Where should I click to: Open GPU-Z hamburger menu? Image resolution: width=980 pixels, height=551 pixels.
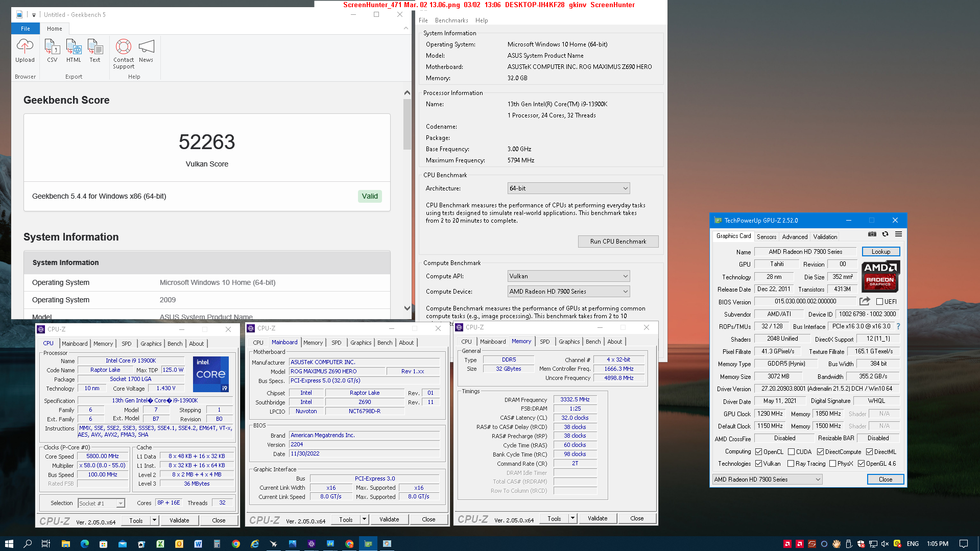click(x=898, y=234)
